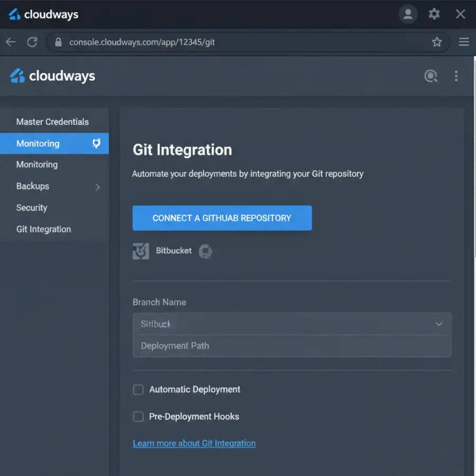Viewport: 476px width, 476px height.
Task: Click the Bitbucket icon
Action: [x=141, y=251]
